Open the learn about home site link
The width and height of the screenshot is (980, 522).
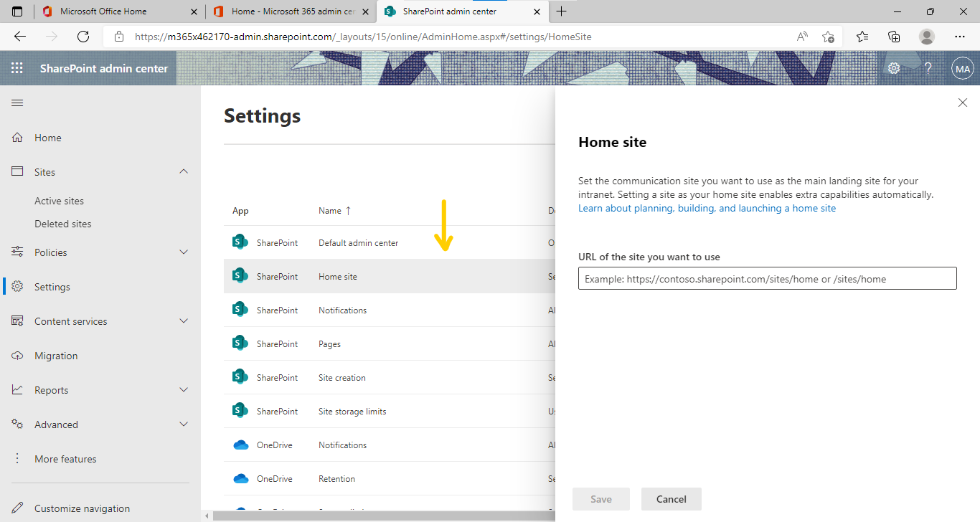click(707, 208)
